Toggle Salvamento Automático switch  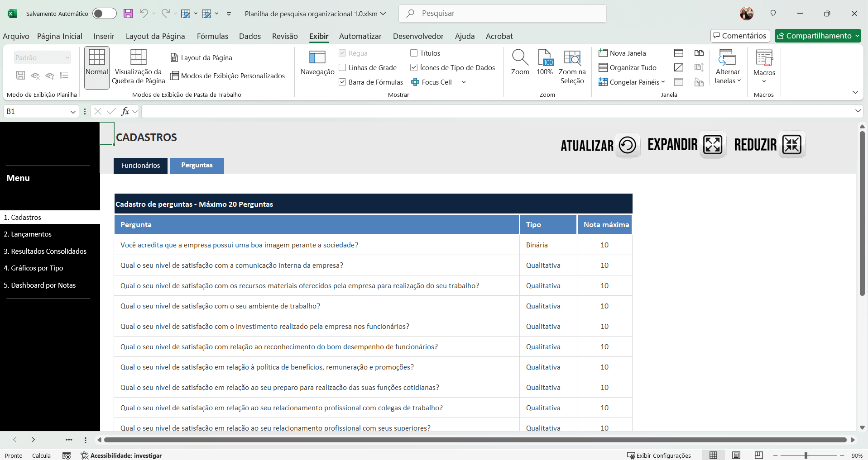[x=104, y=14]
